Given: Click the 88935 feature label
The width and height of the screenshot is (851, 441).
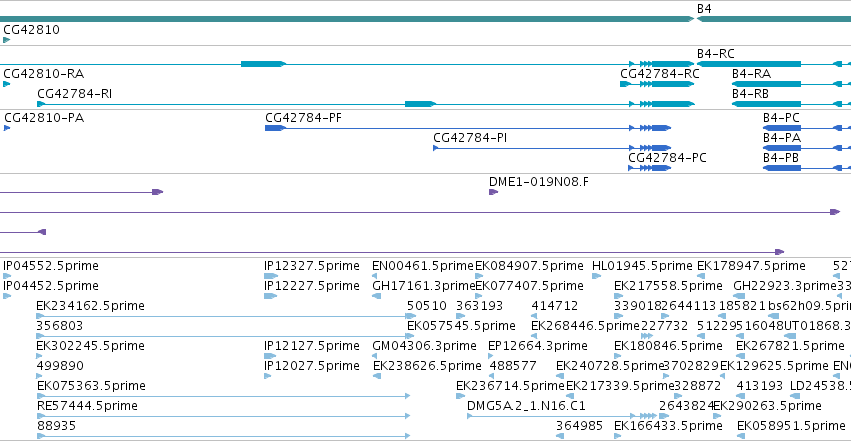Looking at the screenshot, I should (56, 426).
